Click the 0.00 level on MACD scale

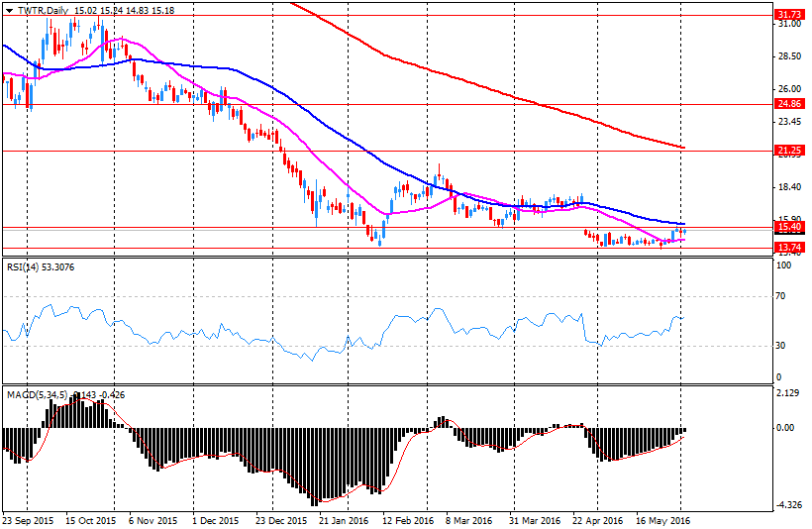[x=785, y=428]
